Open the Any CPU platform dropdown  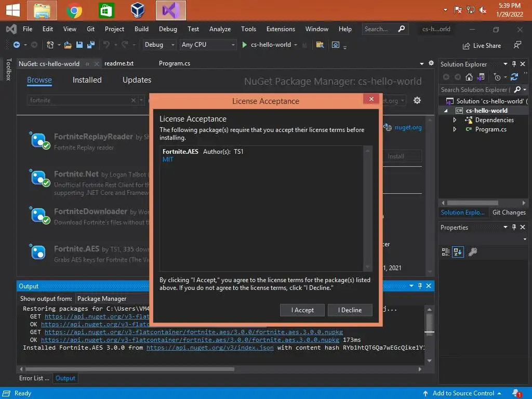(x=208, y=45)
